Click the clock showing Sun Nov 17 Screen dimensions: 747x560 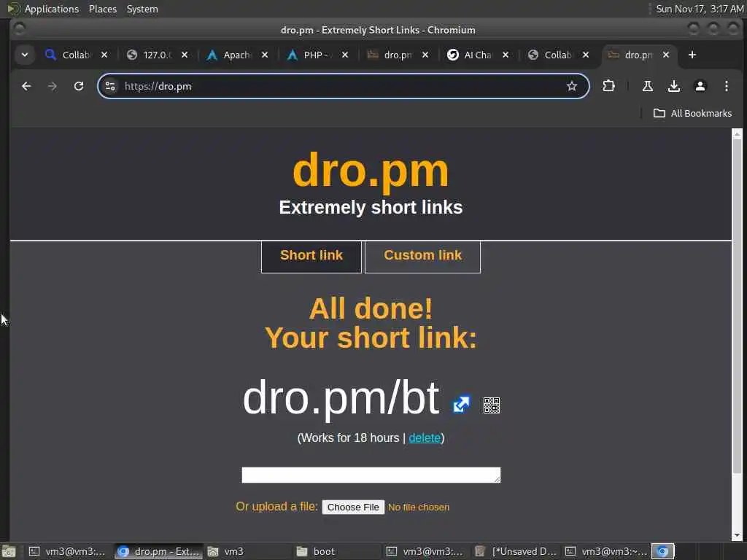pos(700,9)
